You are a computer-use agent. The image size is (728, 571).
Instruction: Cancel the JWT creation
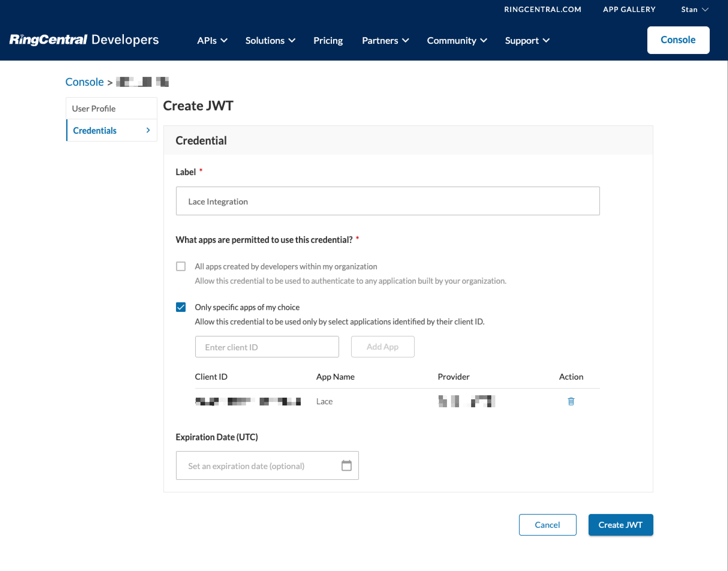pyautogui.click(x=547, y=525)
